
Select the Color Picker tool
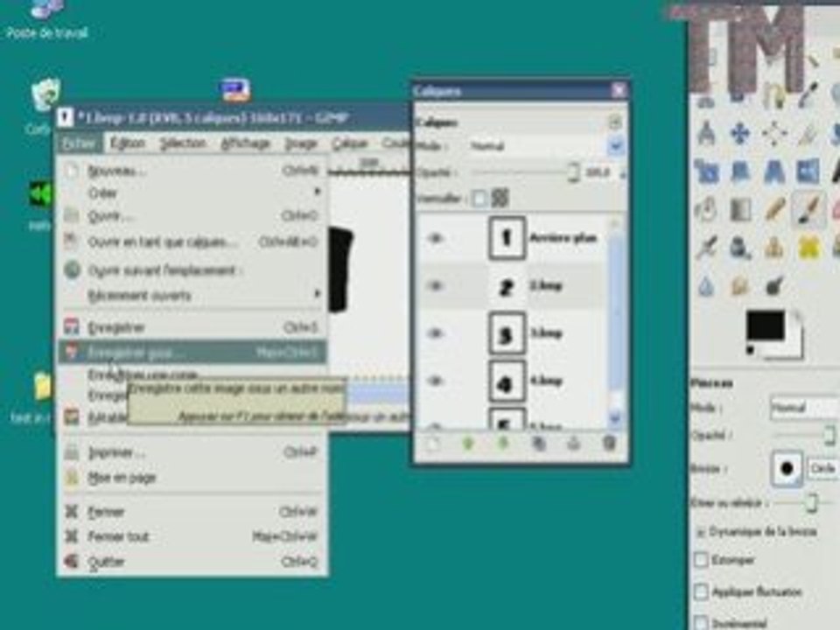coord(808,96)
